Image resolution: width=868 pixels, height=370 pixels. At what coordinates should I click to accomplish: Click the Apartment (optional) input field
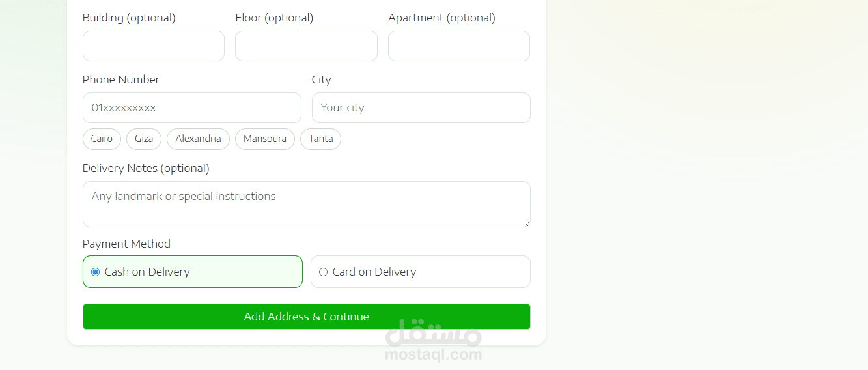point(458,46)
